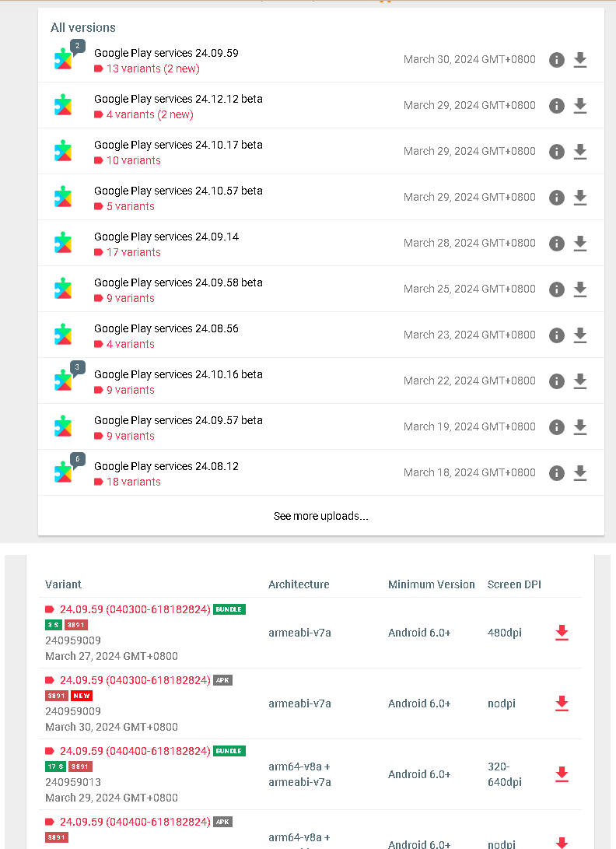
Task: View the 5 variants link
Action: click(x=131, y=206)
